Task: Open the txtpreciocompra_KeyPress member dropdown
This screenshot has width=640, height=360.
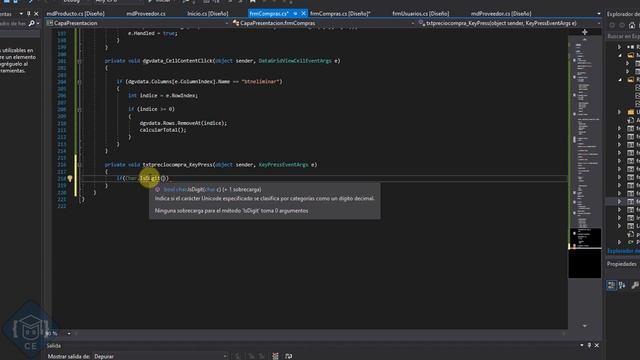Action: click(598, 24)
